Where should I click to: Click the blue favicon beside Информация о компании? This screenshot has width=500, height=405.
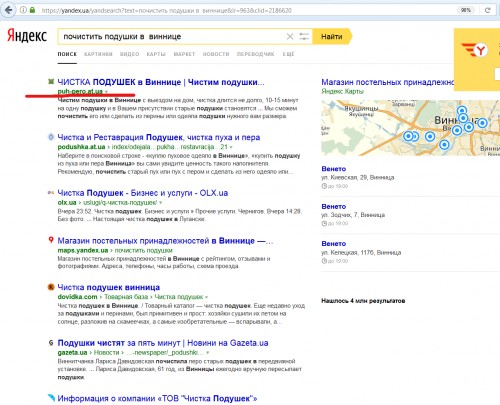[51, 397]
